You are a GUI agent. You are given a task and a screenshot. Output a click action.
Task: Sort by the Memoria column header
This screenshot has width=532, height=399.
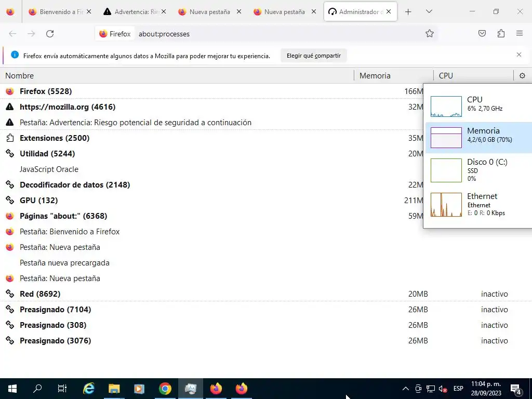[x=394, y=76]
